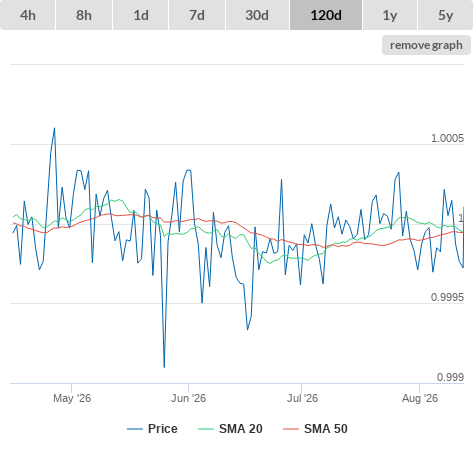Click the lowest price dip on chart
The image size is (474, 455).
tap(164, 367)
